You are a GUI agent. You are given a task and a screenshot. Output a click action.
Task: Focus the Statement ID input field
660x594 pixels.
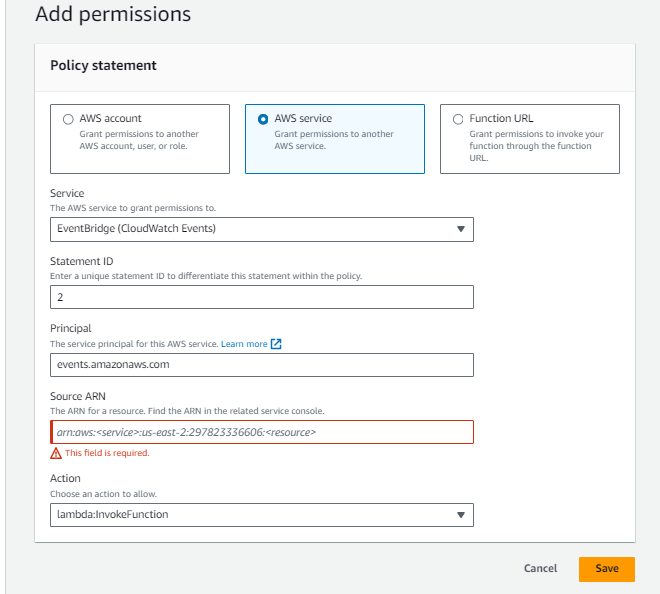click(261, 297)
